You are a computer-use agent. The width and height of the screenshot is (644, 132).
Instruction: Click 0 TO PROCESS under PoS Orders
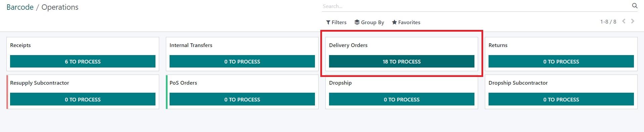coord(242,99)
